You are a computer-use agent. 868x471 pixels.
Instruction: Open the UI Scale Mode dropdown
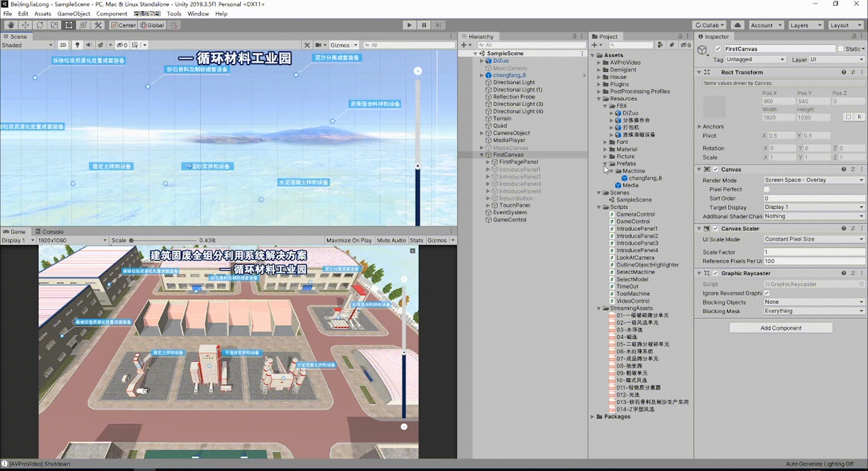coord(813,239)
